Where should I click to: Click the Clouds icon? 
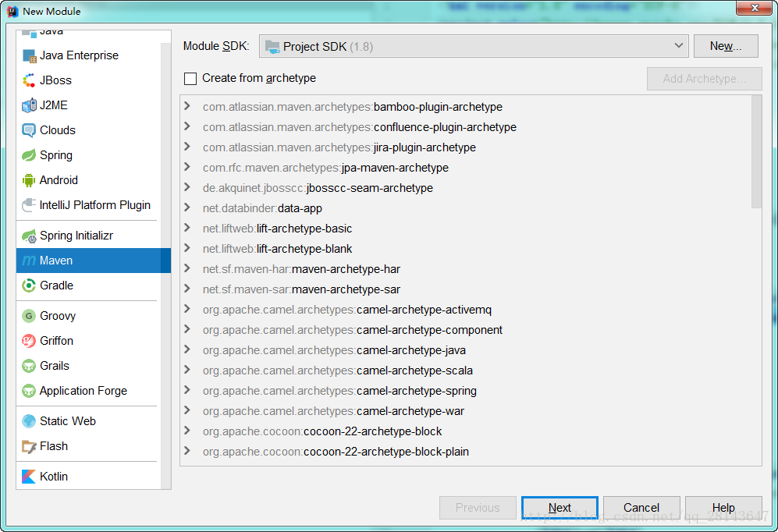click(x=30, y=130)
